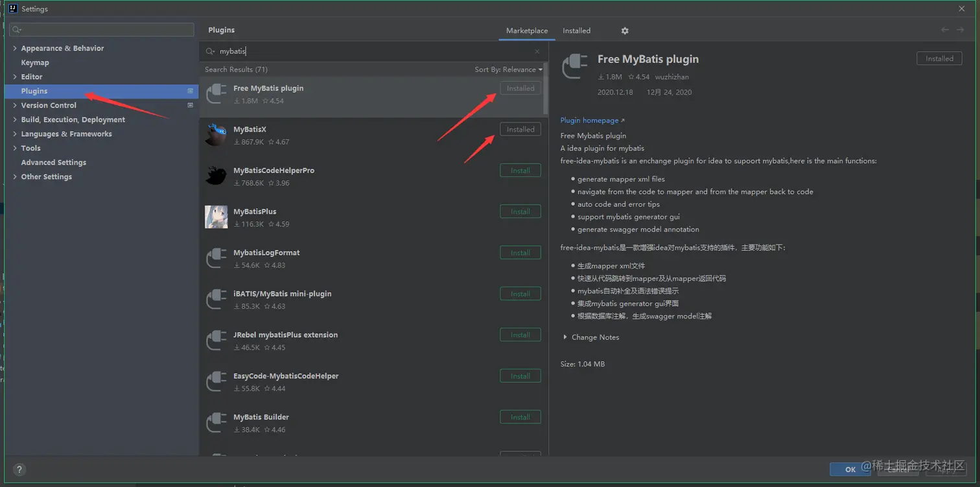Viewport: 980px width, 487px height.
Task: Expand Build, Execution, Deployment section
Action: coord(15,120)
